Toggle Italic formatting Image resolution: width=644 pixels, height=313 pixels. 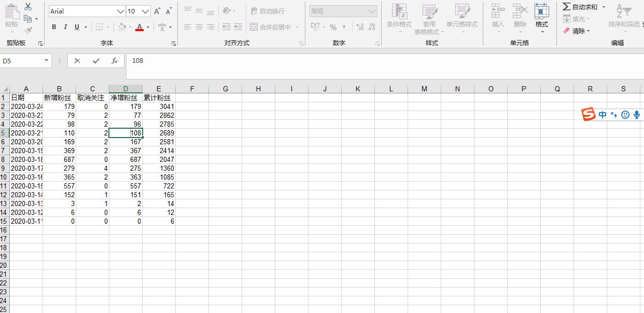point(65,27)
